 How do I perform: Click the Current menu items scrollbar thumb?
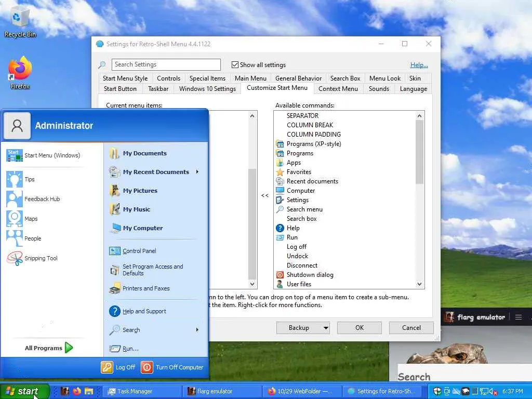[x=252, y=224]
